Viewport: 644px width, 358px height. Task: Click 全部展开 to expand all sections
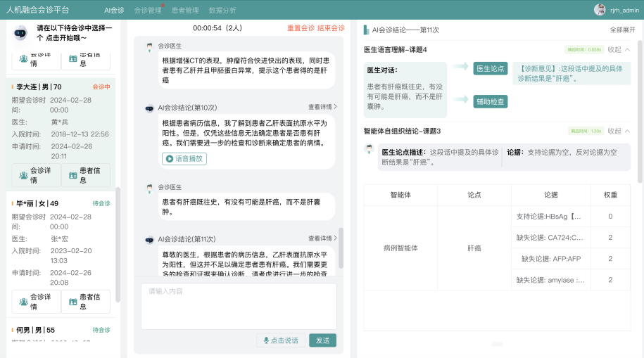click(x=622, y=30)
